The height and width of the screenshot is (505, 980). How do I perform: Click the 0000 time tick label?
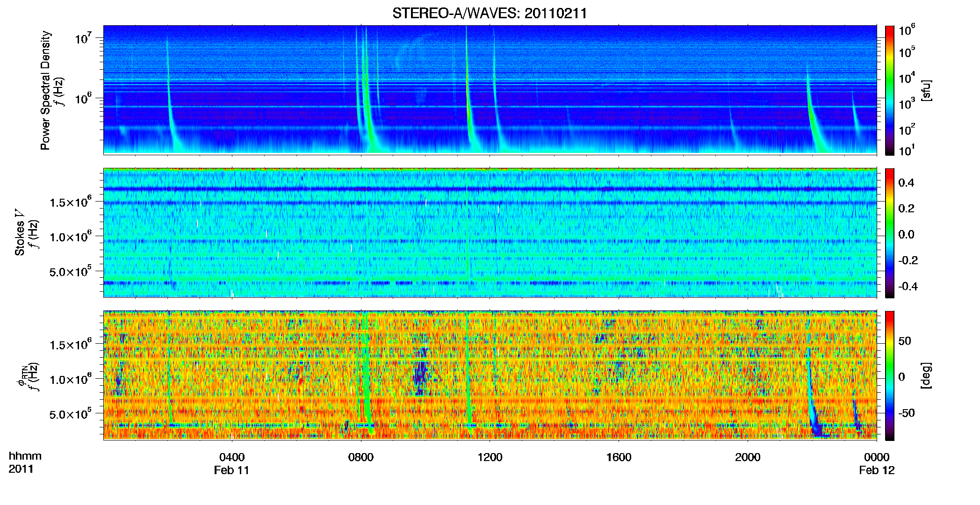click(x=877, y=457)
